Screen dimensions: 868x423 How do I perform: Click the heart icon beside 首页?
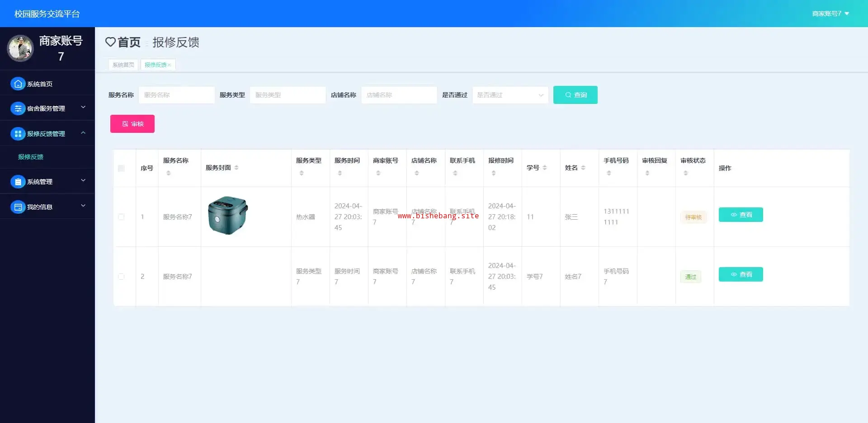click(x=110, y=42)
